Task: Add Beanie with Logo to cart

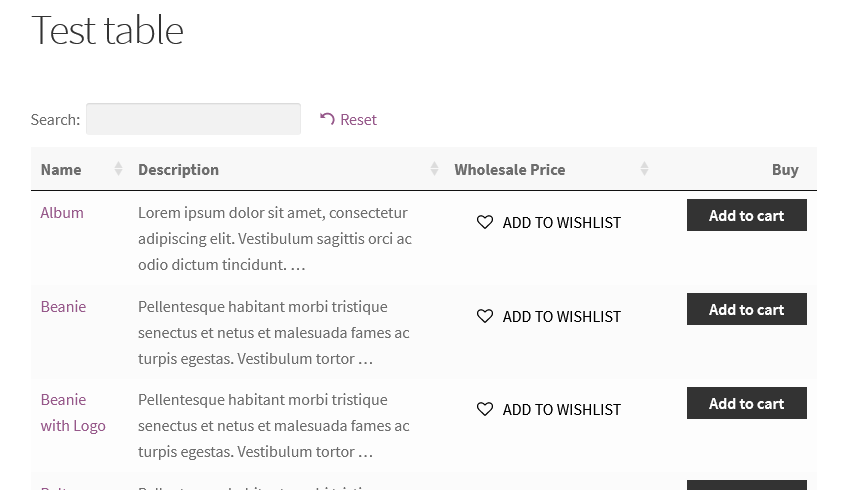Action: click(746, 403)
